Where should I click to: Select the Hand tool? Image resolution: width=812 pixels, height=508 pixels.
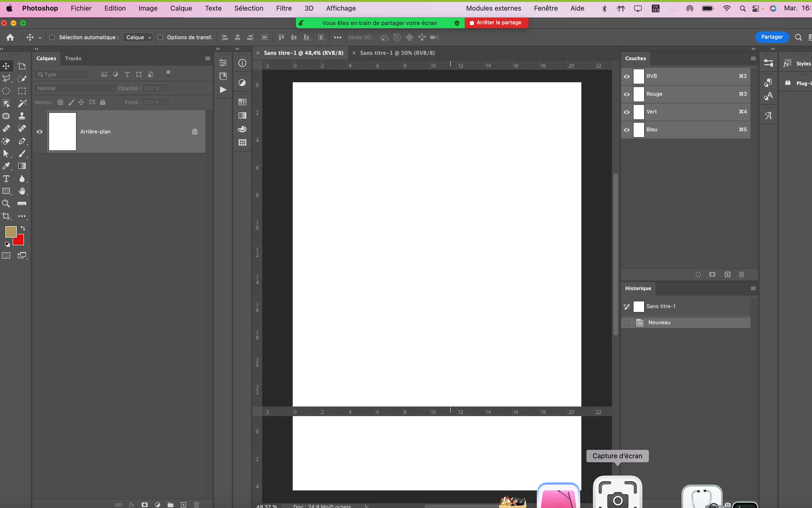pos(22,191)
